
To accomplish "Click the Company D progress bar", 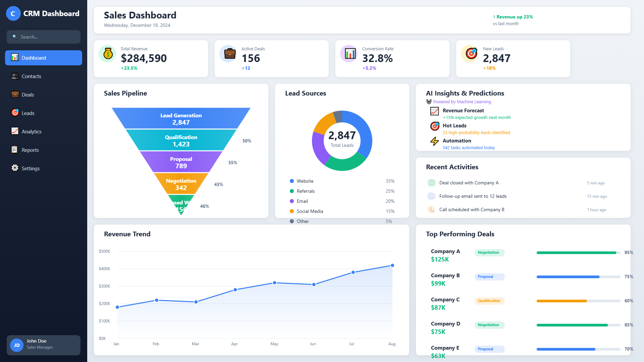I will (x=579, y=325).
